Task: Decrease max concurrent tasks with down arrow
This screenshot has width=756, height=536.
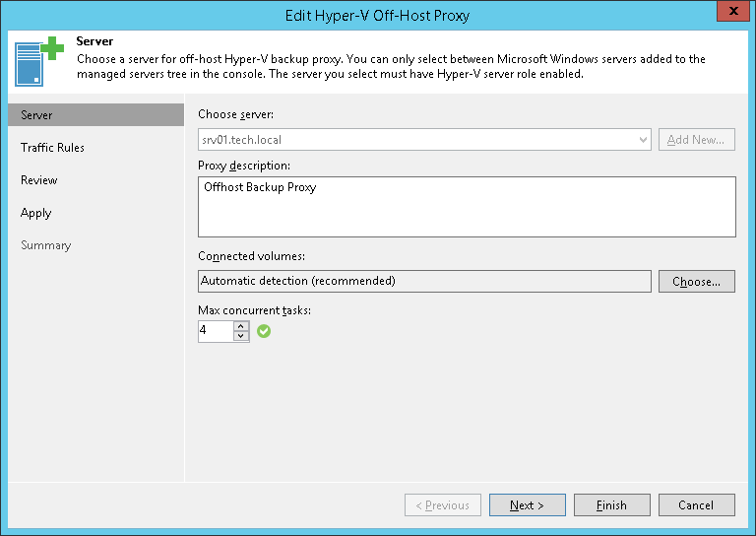Action: coord(241,336)
